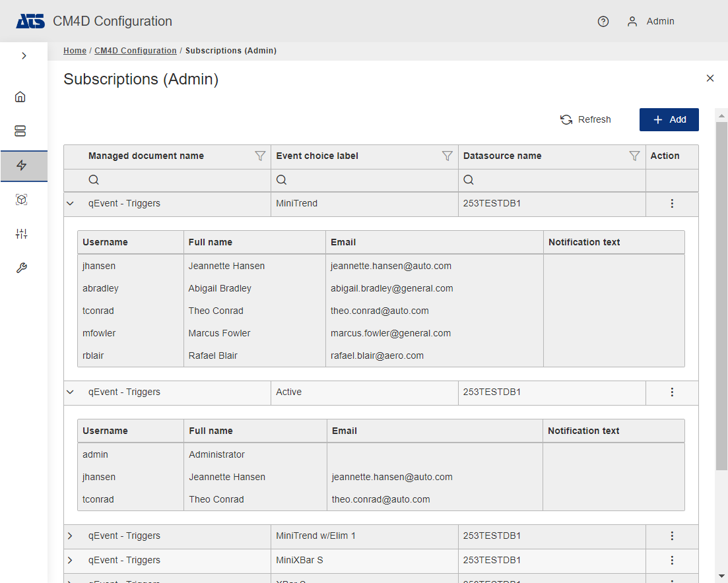Screen dimensions: 728x583
Task: Filter the Event choice label column
Action: 447,156
